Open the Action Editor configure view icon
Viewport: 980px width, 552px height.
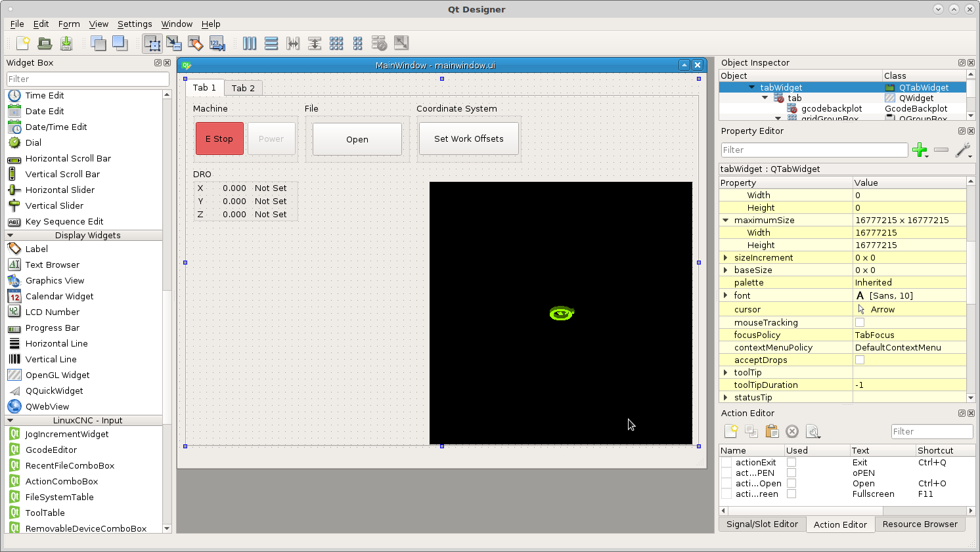(x=813, y=431)
